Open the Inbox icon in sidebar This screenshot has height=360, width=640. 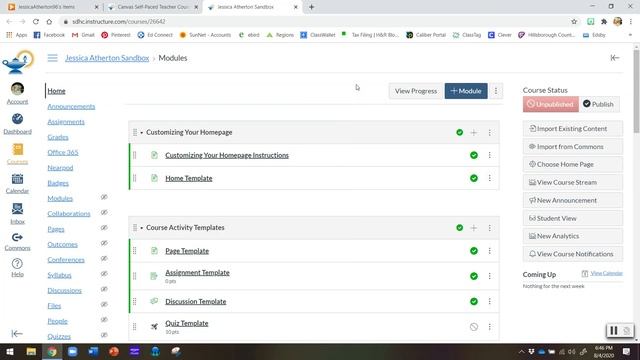pyautogui.click(x=17, y=209)
